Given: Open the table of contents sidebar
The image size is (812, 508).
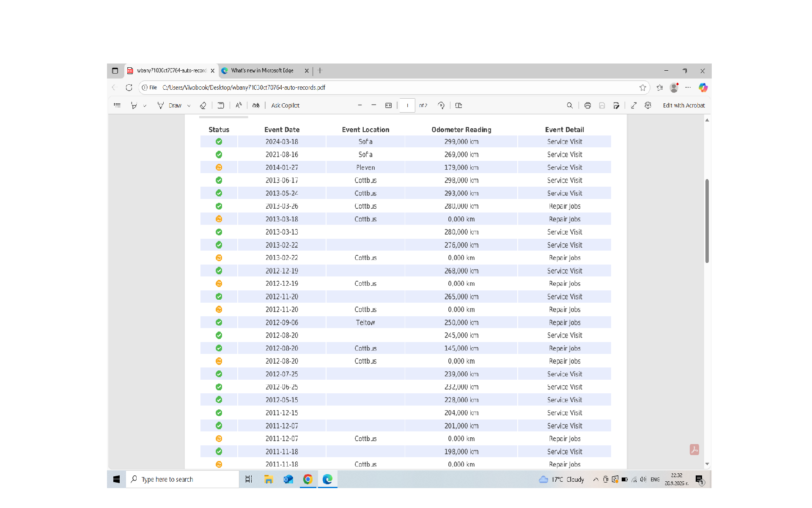Looking at the screenshot, I should (117, 105).
